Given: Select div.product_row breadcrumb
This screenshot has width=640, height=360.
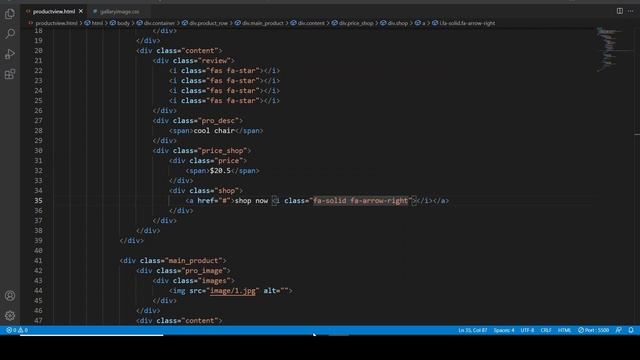Looking at the screenshot, I should (x=205, y=23).
